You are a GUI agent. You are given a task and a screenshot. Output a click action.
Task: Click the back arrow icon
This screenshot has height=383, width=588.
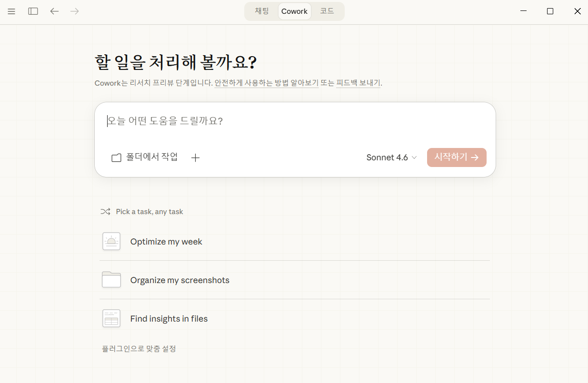(54, 11)
